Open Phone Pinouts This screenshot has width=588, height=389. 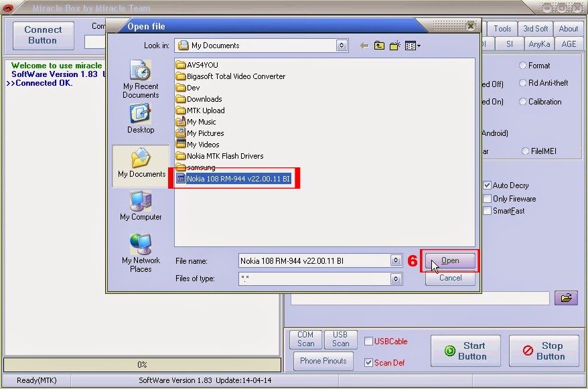323,360
